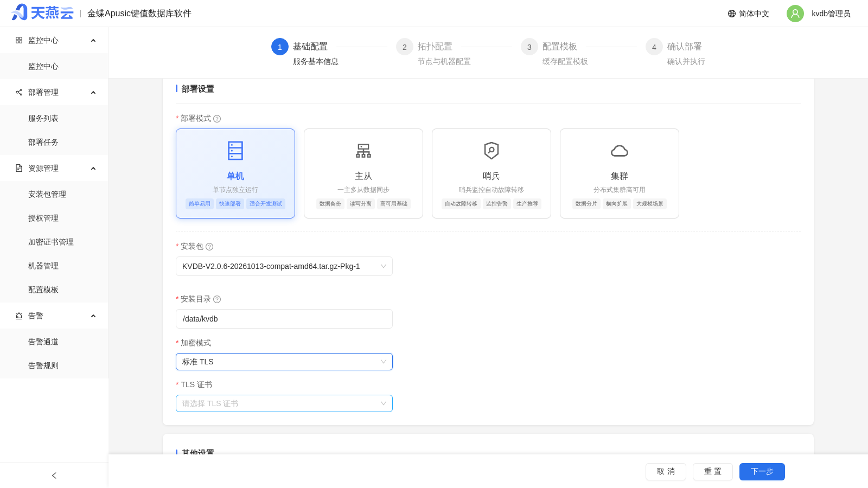Collapse sidebar with the left arrow icon
Viewport: 868px width, 488px height.
(x=54, y=476)
